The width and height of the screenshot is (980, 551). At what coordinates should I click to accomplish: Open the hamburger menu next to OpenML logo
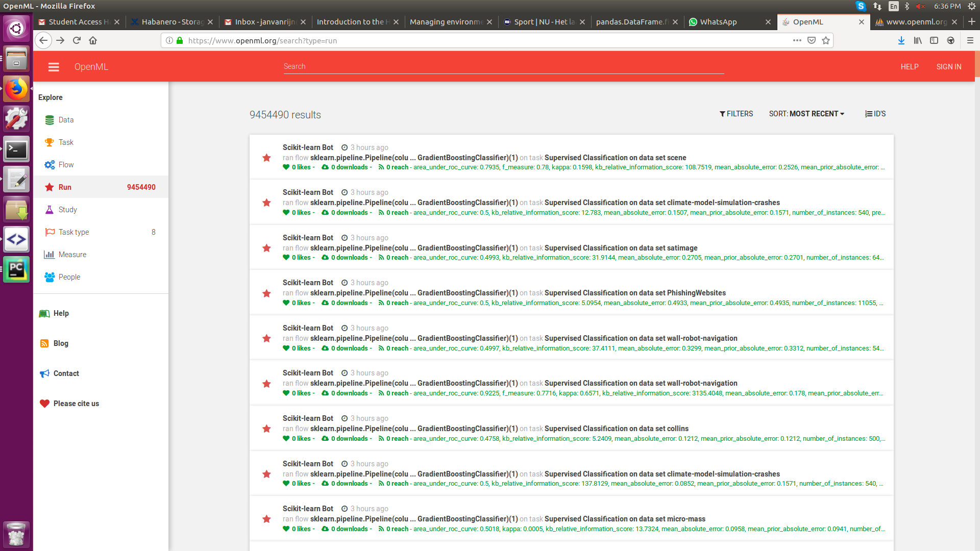(53, 66)
